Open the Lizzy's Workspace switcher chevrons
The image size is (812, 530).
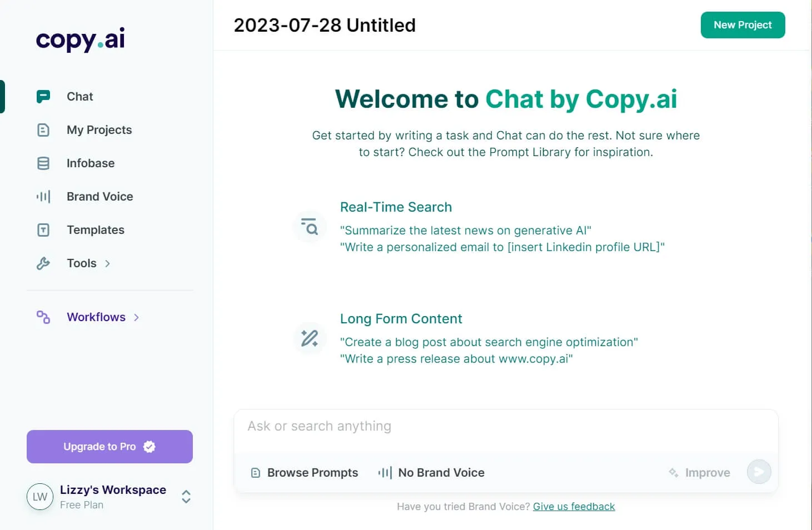click(186, 497)
